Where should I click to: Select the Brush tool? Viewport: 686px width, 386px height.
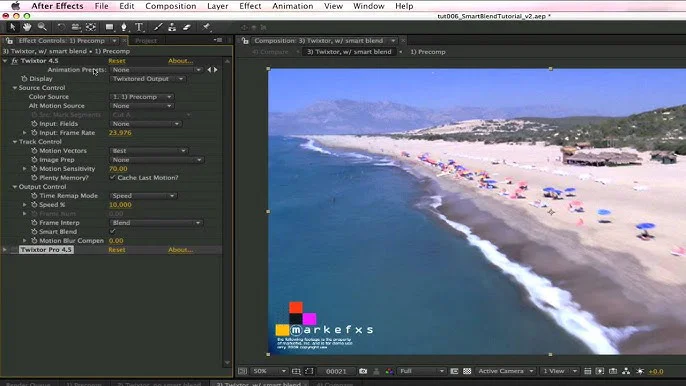point(158,27)
